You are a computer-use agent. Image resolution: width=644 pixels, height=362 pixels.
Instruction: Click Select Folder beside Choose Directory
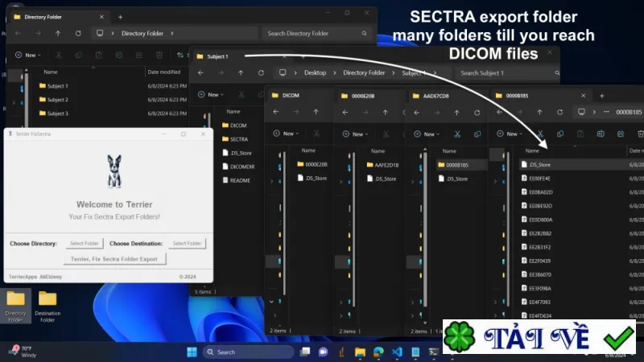[85, 244]
